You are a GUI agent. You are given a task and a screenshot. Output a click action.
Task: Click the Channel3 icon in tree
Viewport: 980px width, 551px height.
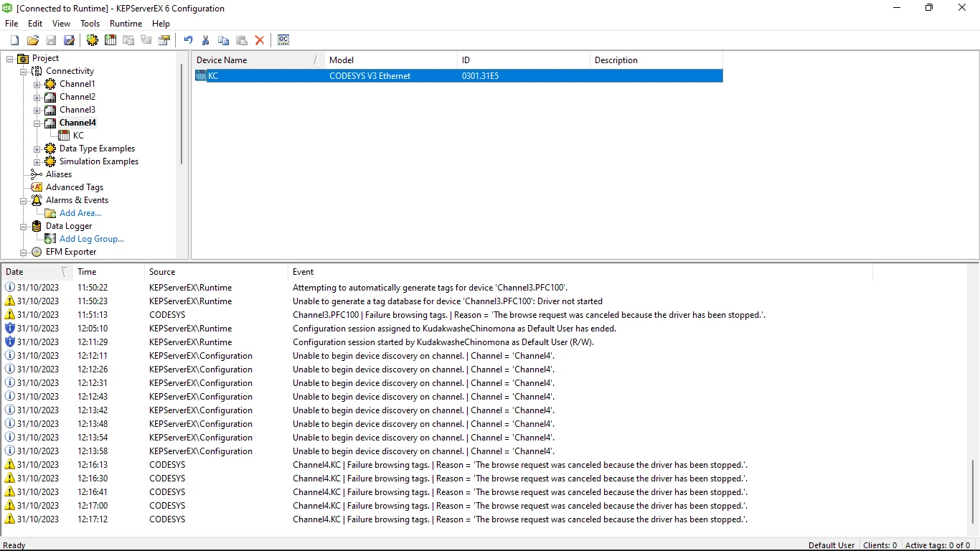(50, 110)
